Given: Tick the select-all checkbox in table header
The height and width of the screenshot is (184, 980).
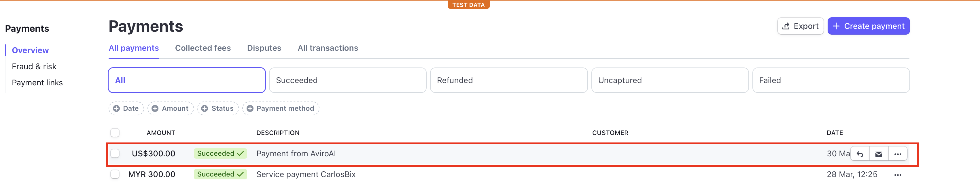Looking at the screenshot, I should [115, 133].
